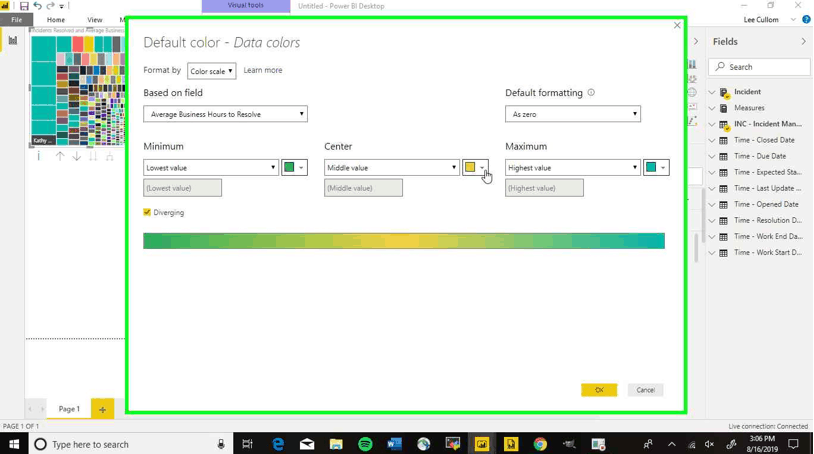Open the Learn more link
Image resolution: width=814 pixels, height=454 pixels.
(263, 70)
